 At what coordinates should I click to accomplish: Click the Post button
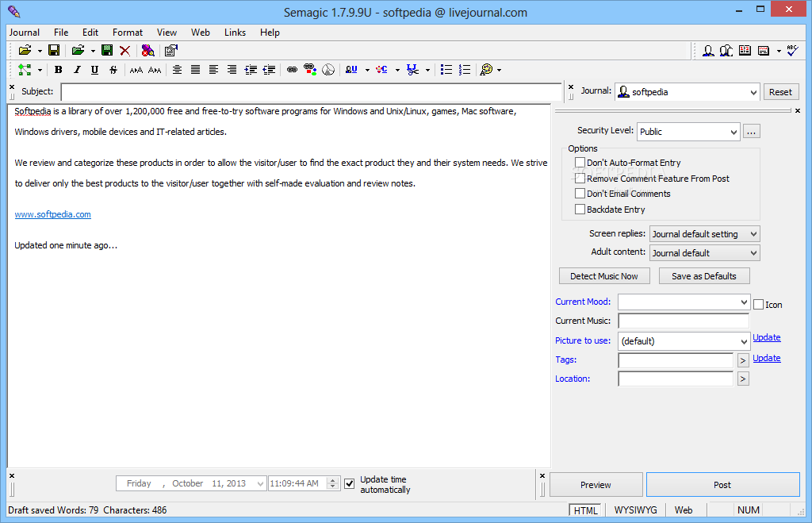point(723,485)
